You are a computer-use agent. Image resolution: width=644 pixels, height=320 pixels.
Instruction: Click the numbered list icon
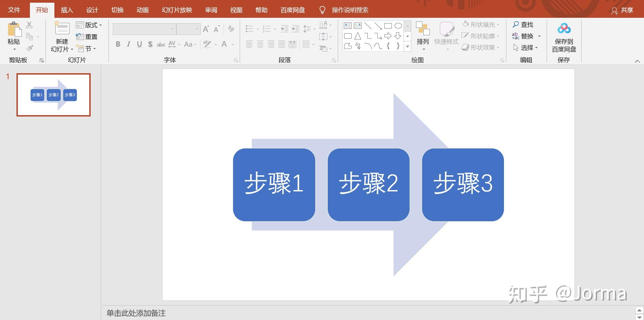(267, 29)
